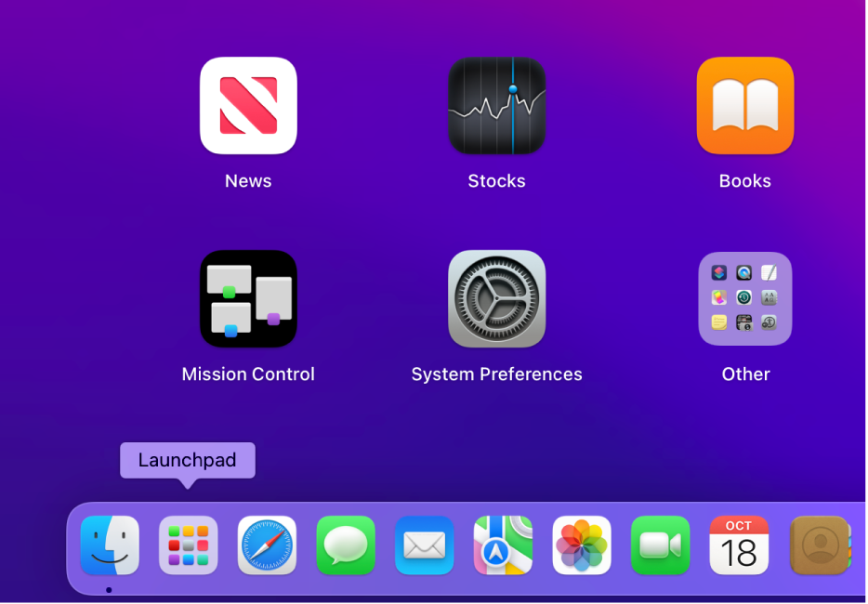The width and height of the screenshot is (868, 604).
Task: Open the Other apps folder
Action: [x=745, y=299]
